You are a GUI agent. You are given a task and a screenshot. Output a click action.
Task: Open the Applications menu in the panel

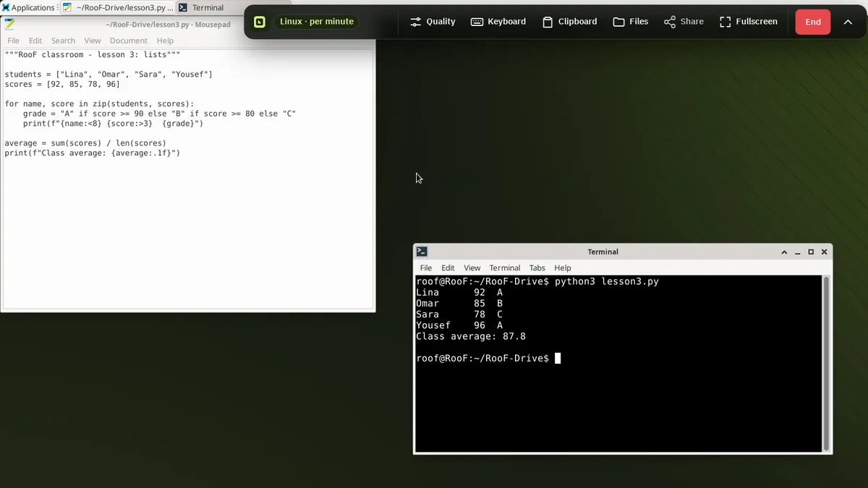point(30,7)
